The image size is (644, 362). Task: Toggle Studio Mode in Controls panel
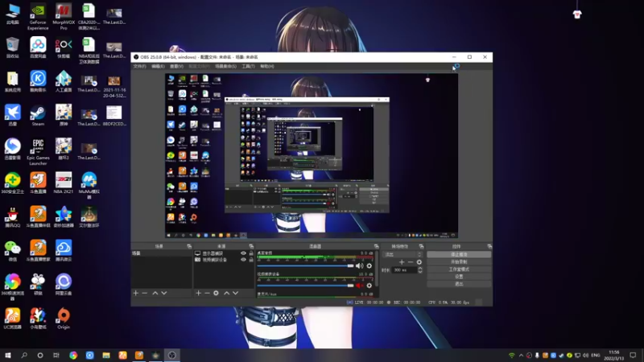point(459,269)
